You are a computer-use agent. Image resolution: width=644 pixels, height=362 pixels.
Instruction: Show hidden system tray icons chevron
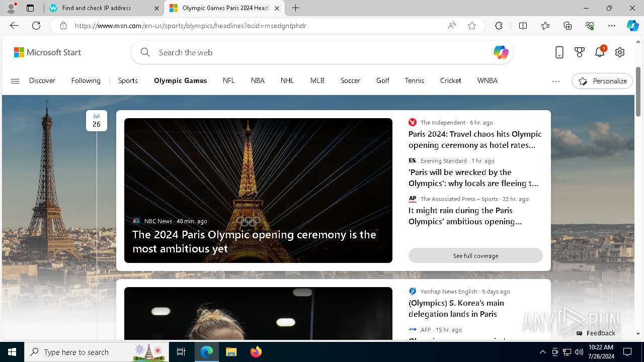542,352
